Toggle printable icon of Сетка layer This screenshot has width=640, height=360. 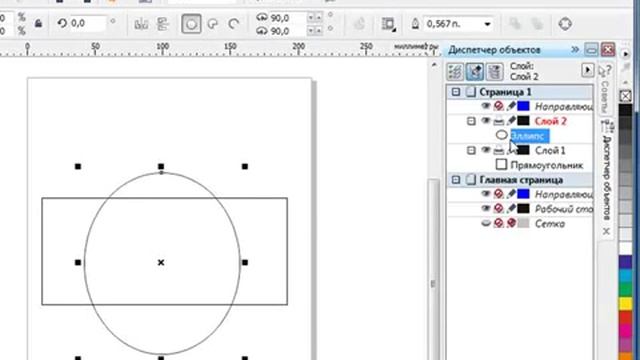click(498, 223)
